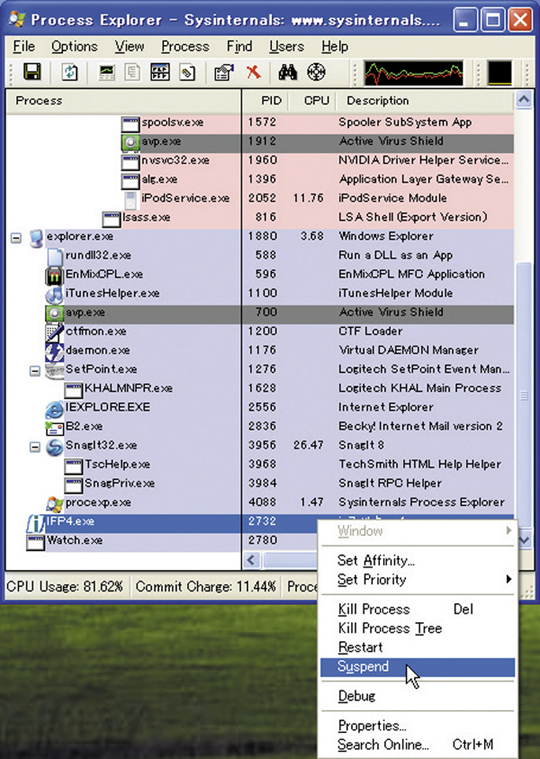540x759 pixels.
Task: Click the Save floppy disk toolbar icon
Action: pos(32,73)
